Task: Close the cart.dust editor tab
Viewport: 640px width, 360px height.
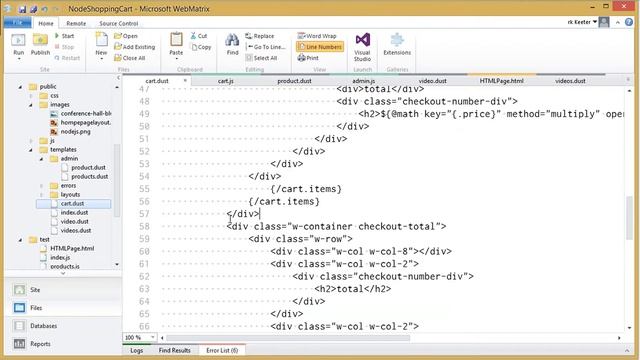Action: (x=185, y=80)
